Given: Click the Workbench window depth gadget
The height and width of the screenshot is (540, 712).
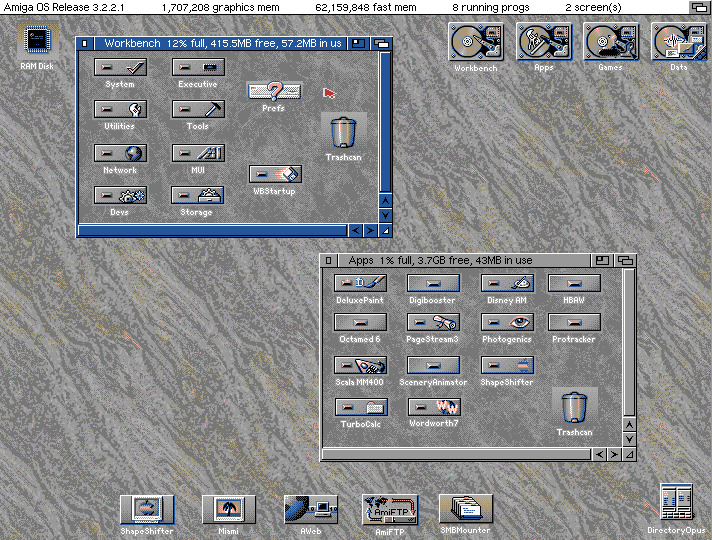Looking at the screenshot, I should pos(381,43).
